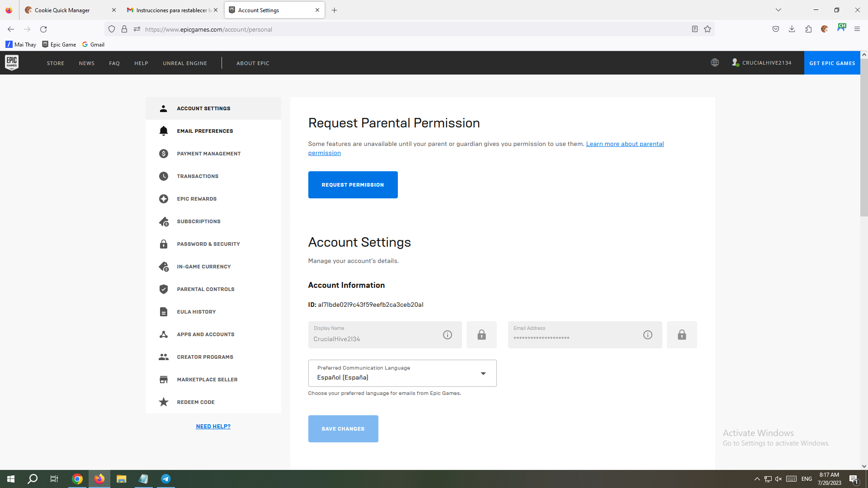This screenshot has width=868, height=488.
Task: Toggle reader view icon in address bar
Action: tap(695, 29)
